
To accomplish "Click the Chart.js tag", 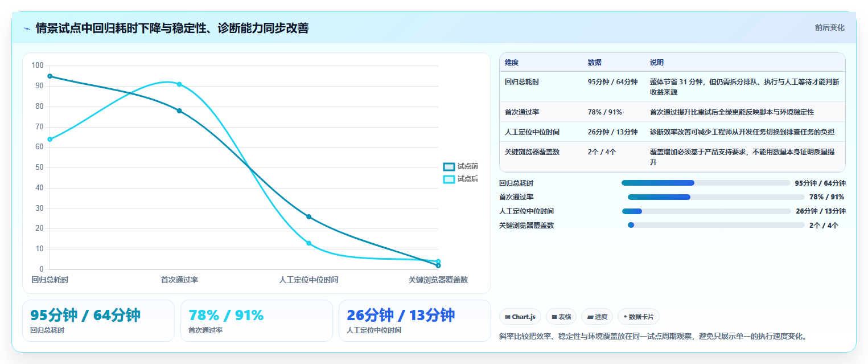I will tap(520, 317).
